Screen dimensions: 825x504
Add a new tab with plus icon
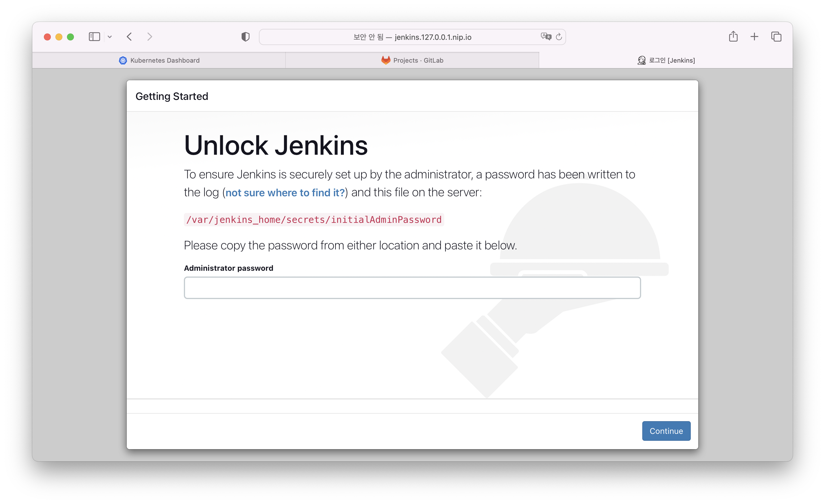point(754,37)
